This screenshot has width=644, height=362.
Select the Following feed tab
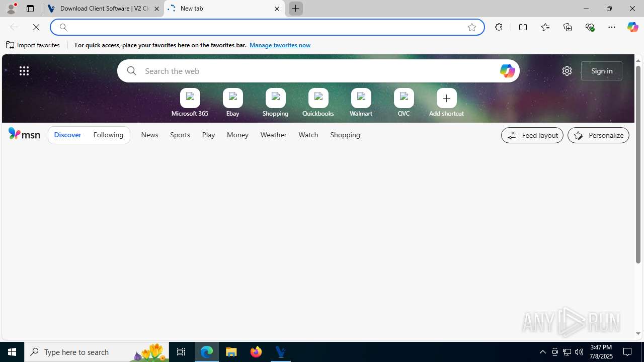tap(108, 135)
